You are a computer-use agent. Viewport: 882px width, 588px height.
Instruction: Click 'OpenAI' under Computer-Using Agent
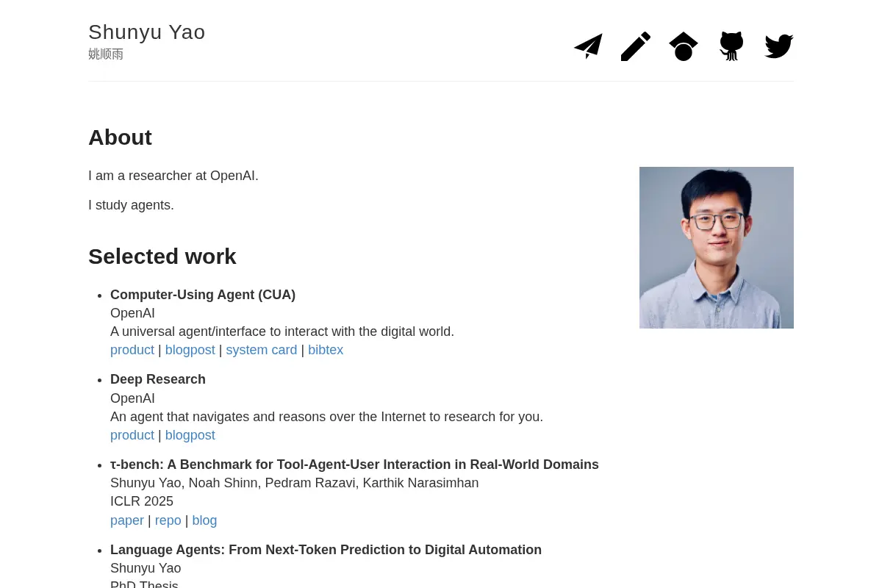point(132,313)
